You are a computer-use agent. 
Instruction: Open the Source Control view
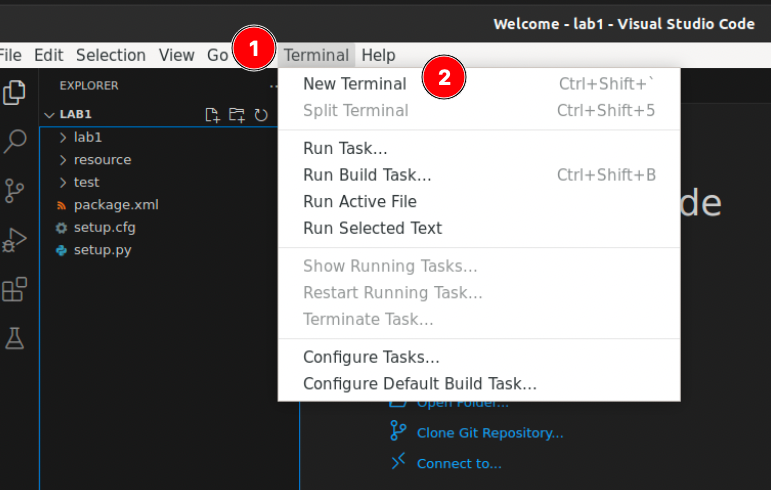point(14,191)
